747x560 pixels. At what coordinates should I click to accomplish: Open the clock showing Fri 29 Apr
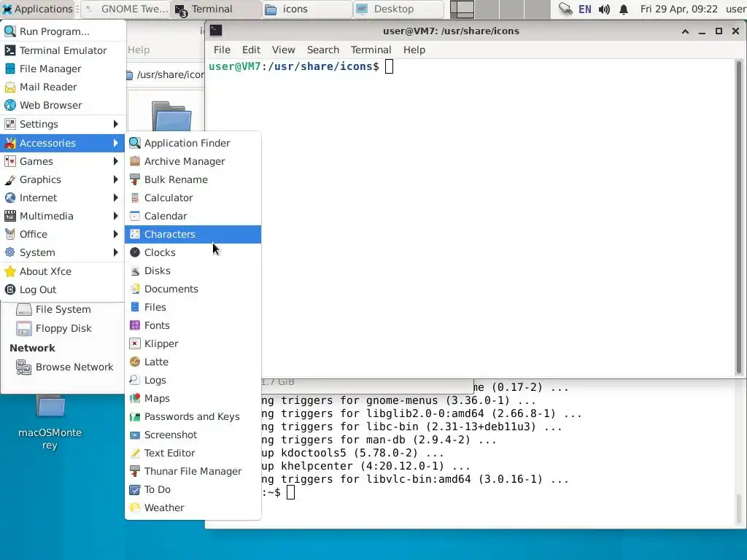678,9
